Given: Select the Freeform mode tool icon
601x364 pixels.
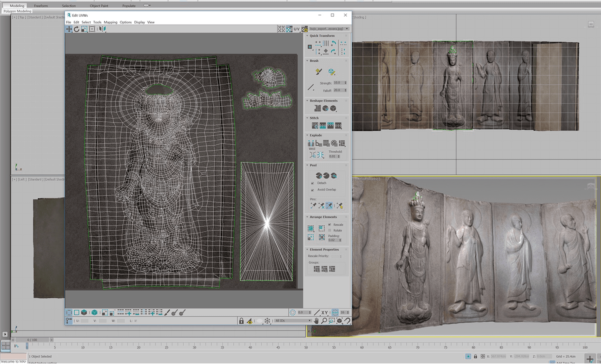Looking at the screenshot, I should pos(92,29).
